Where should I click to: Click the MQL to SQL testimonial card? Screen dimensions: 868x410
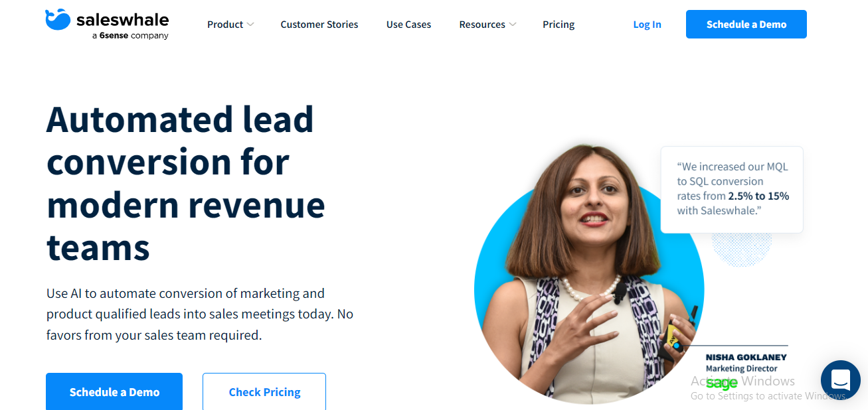click(732, 189)
